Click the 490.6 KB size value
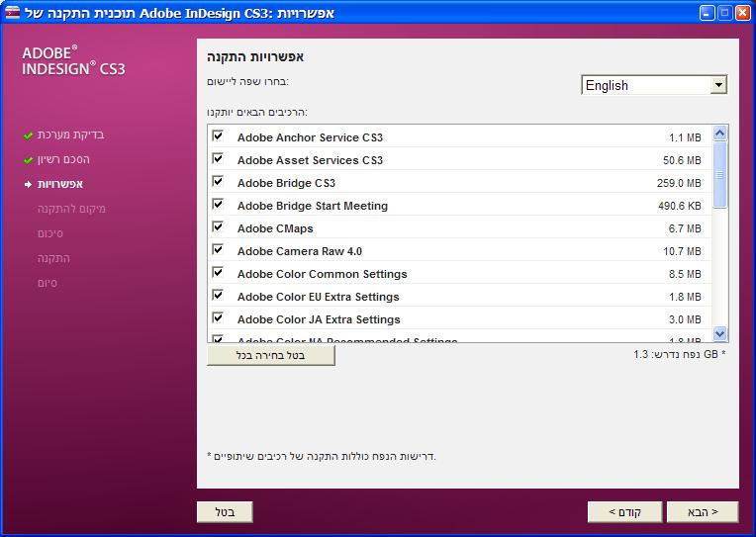756x537 pixels. click(x=680, y=206)
